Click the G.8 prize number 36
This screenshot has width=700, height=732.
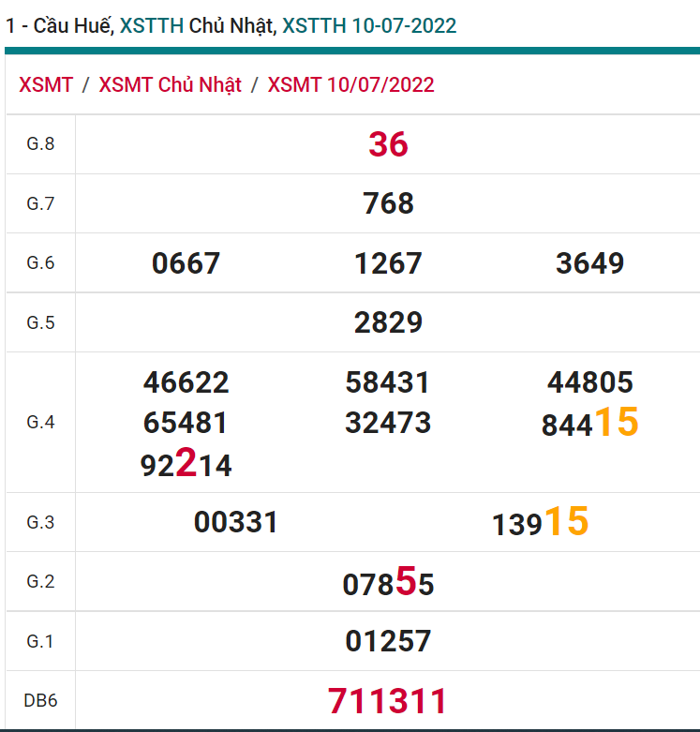388,144
